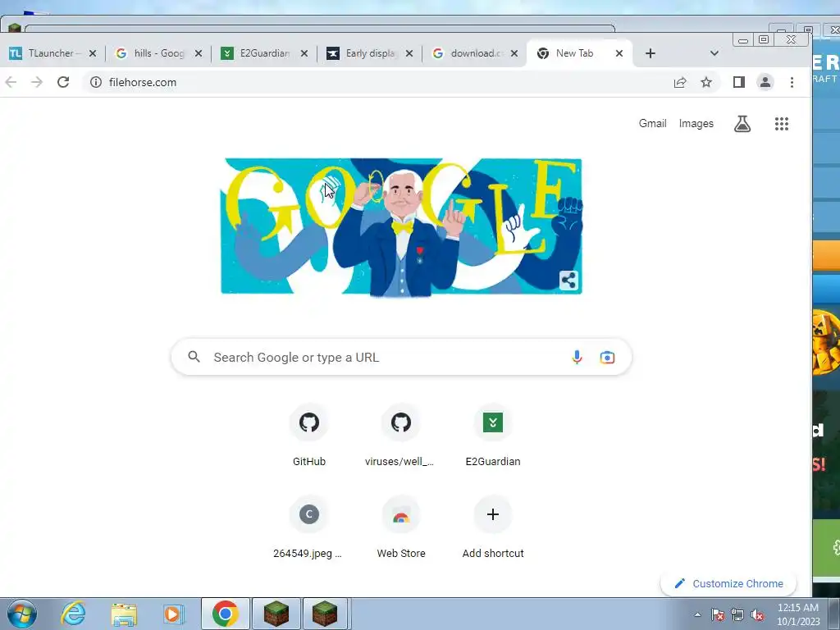View site information icon
Screen dimensions: 840x630
coord(96,82)
